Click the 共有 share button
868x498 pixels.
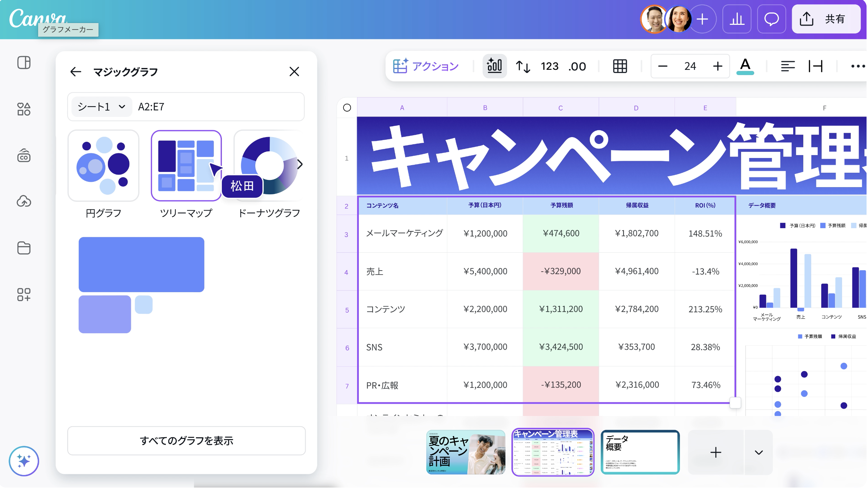click(826, 19)
